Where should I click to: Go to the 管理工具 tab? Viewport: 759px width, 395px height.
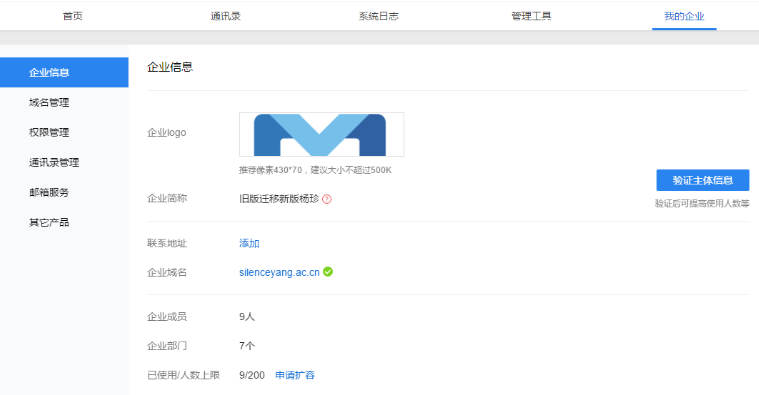(x=531, y=16)
